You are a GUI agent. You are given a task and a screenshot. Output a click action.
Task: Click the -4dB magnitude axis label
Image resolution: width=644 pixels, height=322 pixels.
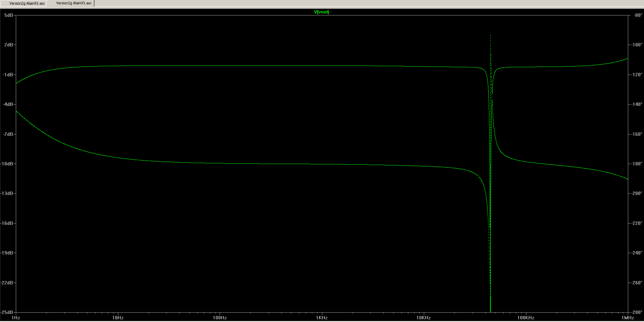click(8, 104)
